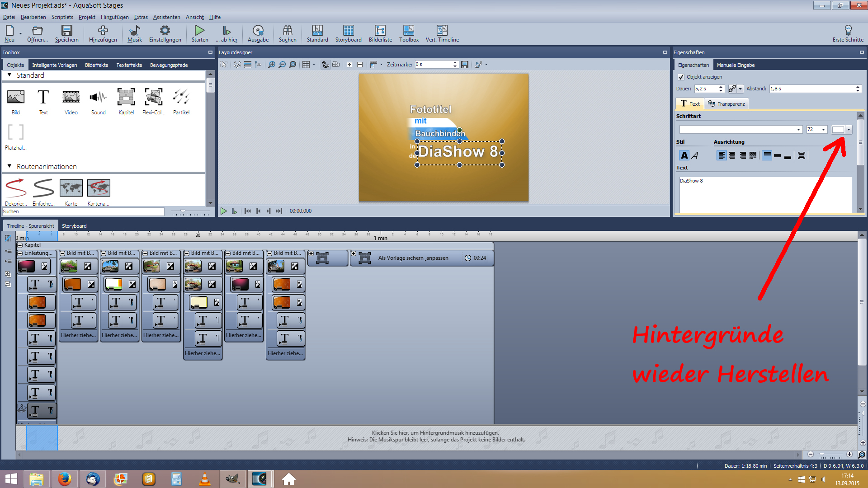
Task: Click the Ausgabe toolbar icon
Action: point(258,33)
